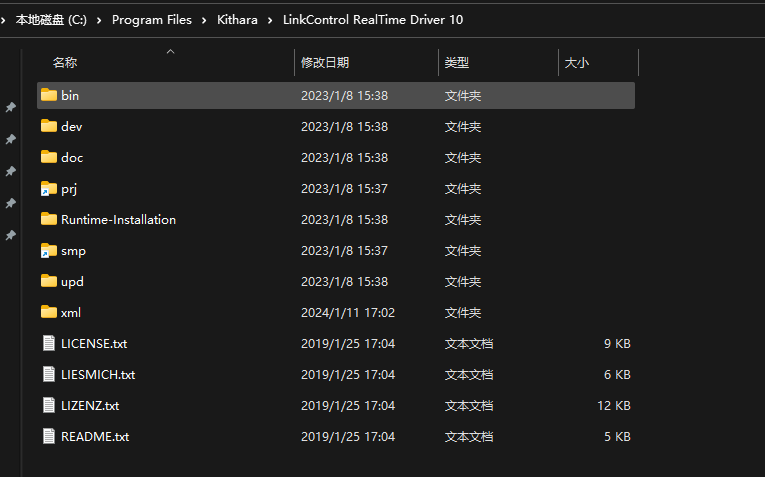Viewport: 765px width, 477px height.
Task: Click the 12 KB size value
Action: pyautogui.click(x=614, y=406)
